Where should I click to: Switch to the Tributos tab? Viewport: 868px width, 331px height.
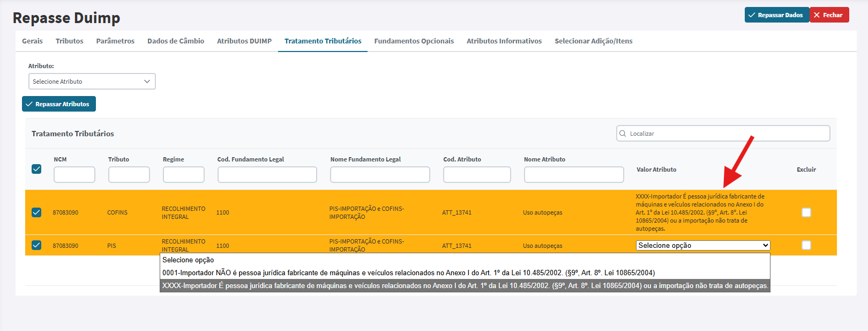tap(70, 41)
